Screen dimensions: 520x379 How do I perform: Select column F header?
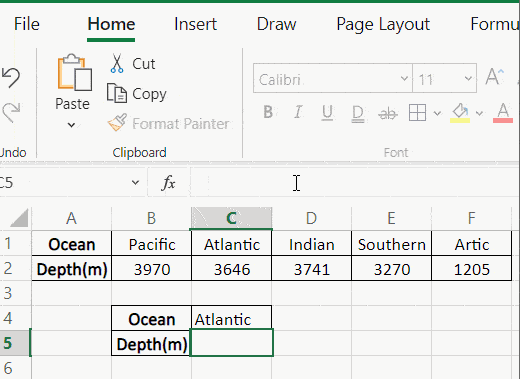click(x=471, y=219)
